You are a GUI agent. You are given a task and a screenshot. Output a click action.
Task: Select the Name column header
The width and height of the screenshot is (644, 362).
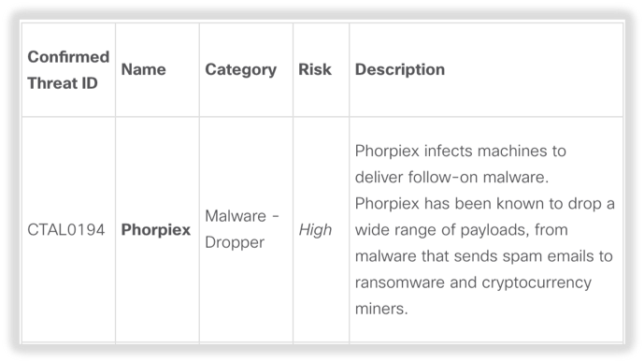143,69
